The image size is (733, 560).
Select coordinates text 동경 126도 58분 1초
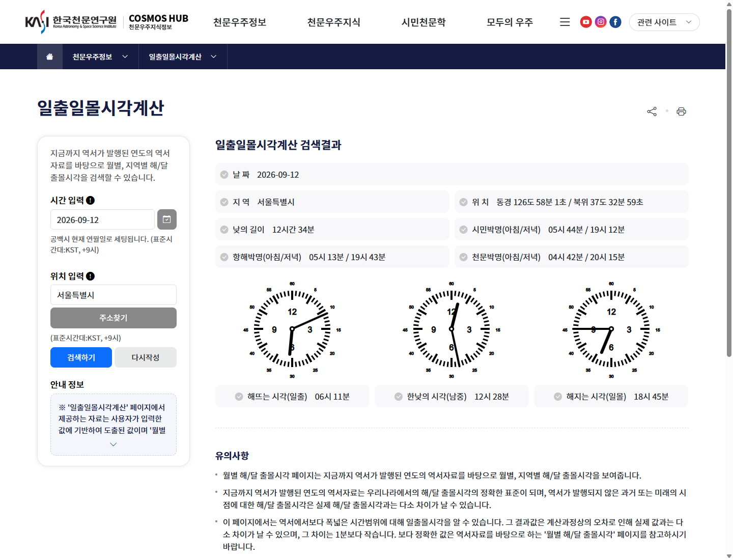click(x=531, y=202)
